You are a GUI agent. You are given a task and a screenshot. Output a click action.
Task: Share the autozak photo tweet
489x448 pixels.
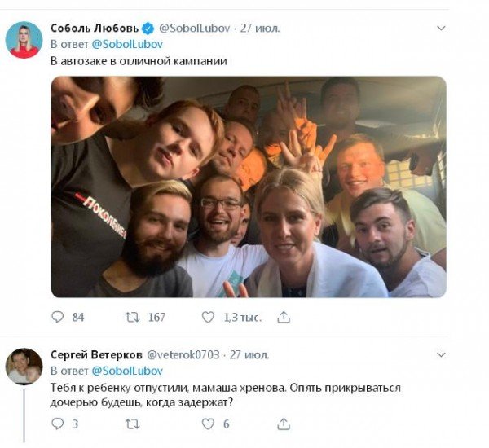[x=284, y=317]
